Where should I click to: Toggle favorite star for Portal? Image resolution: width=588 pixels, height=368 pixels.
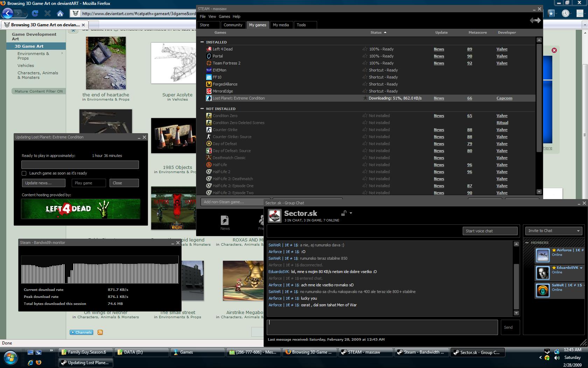pos(365,56)
